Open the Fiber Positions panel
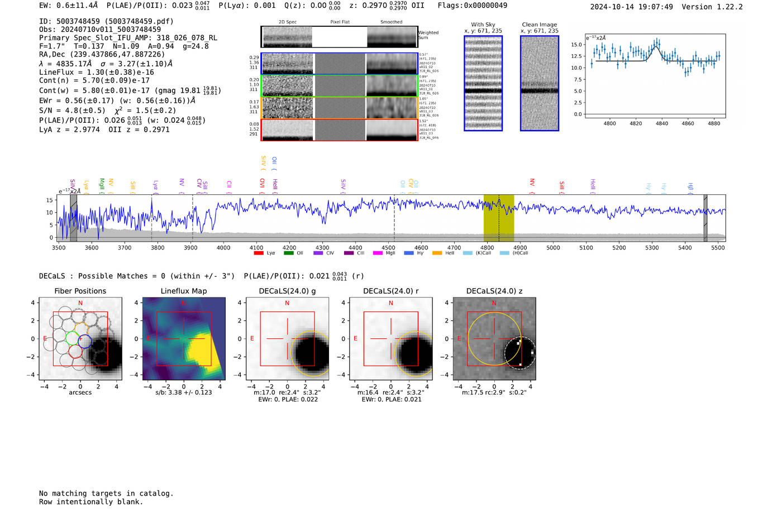The width and height of the screenshot is (782, 532). [x=80, y=339]
